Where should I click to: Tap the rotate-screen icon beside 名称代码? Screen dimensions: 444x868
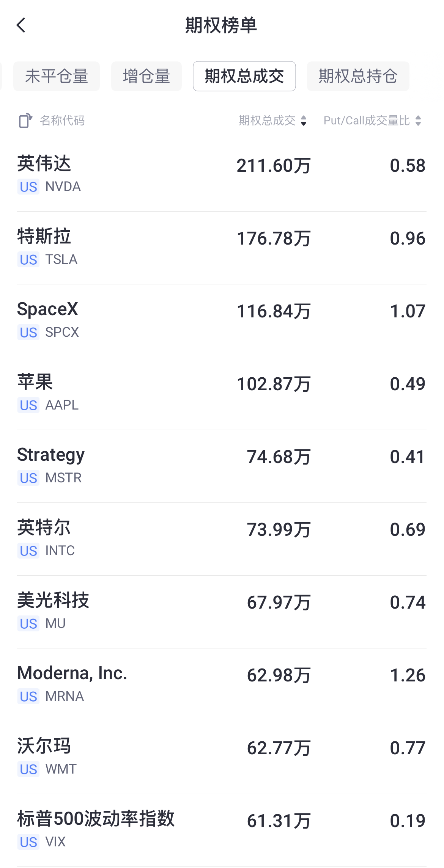click(x=25, y=121)
